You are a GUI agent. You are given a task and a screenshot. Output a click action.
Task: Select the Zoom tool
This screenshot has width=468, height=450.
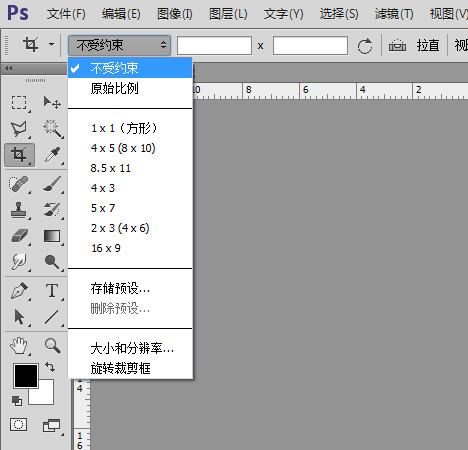tap(52, 345)
